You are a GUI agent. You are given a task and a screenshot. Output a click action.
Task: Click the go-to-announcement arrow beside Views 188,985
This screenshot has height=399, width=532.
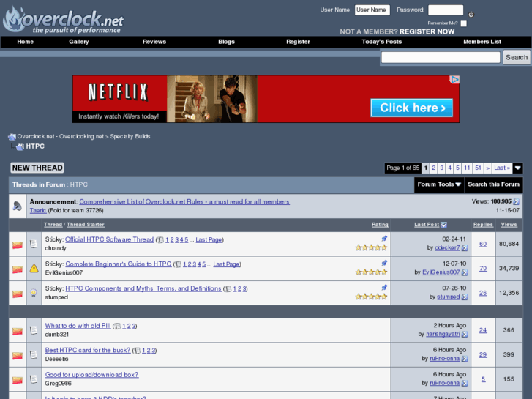click(x=516, y=202)
